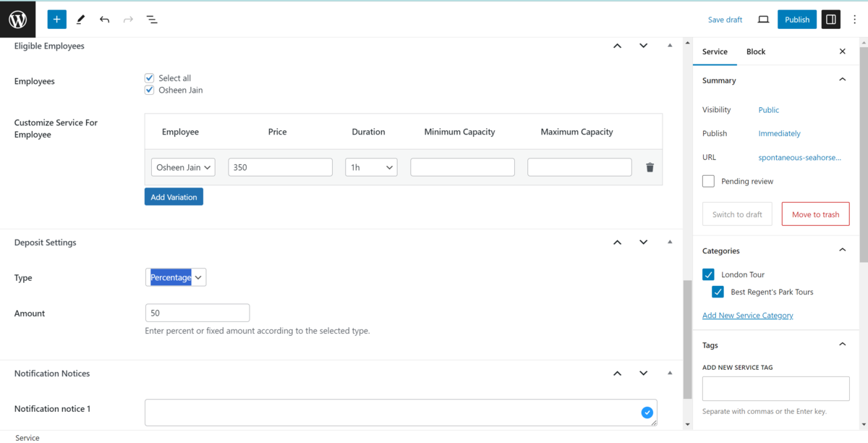This screenshot has width=868, height=443.
Task: Click the undo arrow icon
Action: [x=105, y=20]
